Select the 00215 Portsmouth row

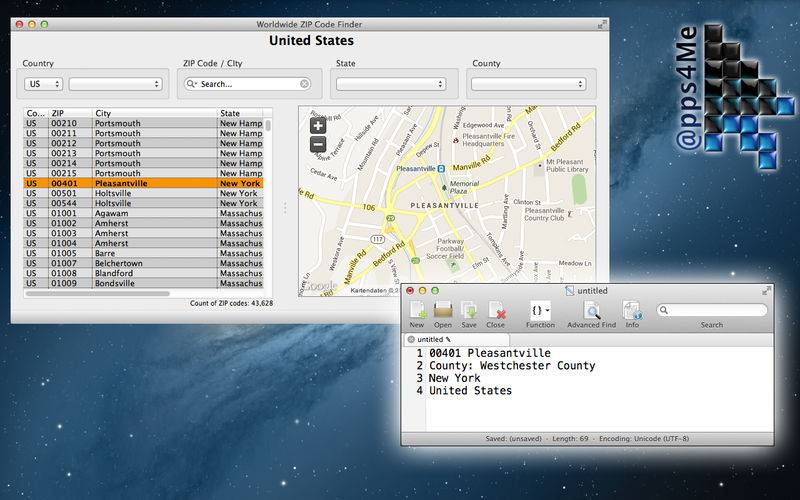click(143, 173)
